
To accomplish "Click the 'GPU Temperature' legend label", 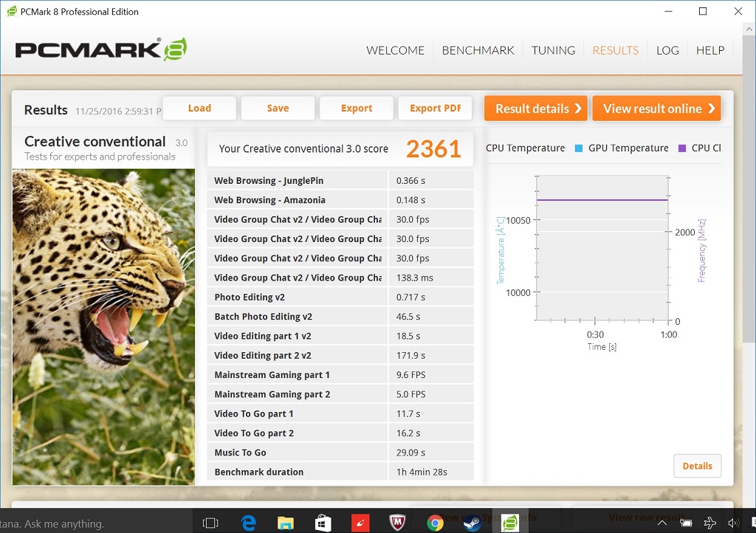I will point(628,148).
